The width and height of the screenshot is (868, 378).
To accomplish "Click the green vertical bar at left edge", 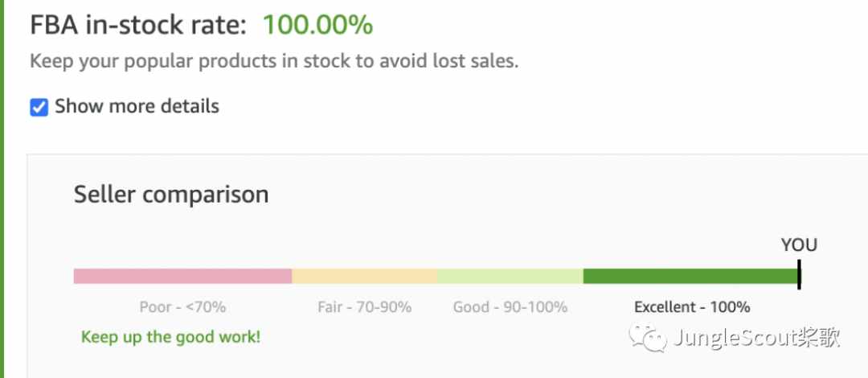I will [x=2, y=189].
